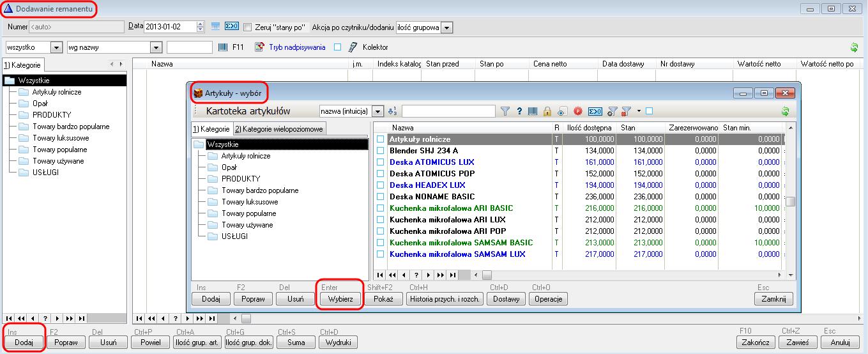Click the blue question mark help icon
868x354 pixels.
(519, 111)
